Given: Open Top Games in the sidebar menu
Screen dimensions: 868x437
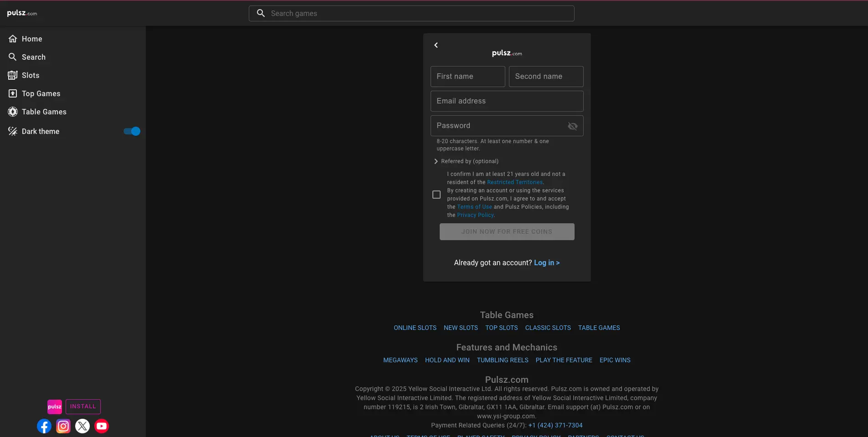Looking at the screenshot, I should coord(73,93).
